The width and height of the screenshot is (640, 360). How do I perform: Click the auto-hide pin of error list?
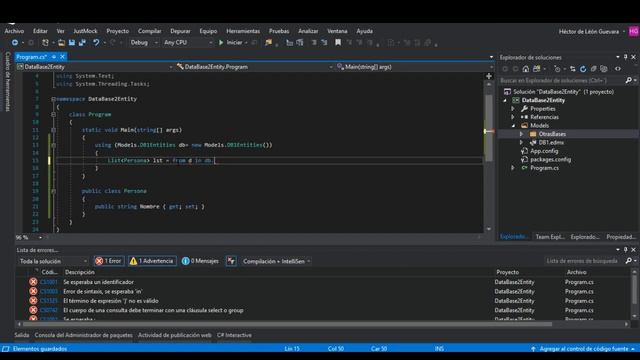point(625,249)
